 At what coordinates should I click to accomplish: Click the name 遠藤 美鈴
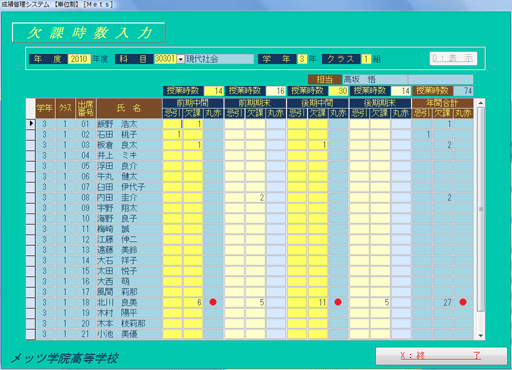117,250
